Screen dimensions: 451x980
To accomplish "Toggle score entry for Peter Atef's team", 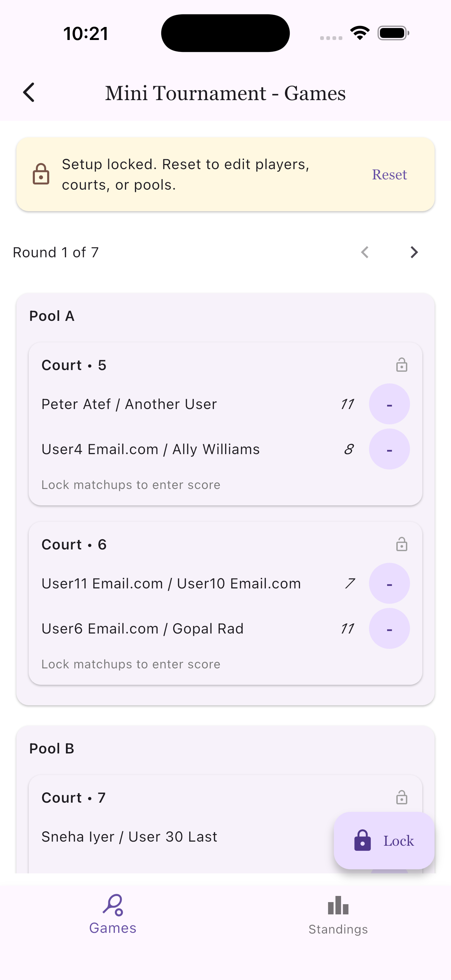I will [389, 404].
